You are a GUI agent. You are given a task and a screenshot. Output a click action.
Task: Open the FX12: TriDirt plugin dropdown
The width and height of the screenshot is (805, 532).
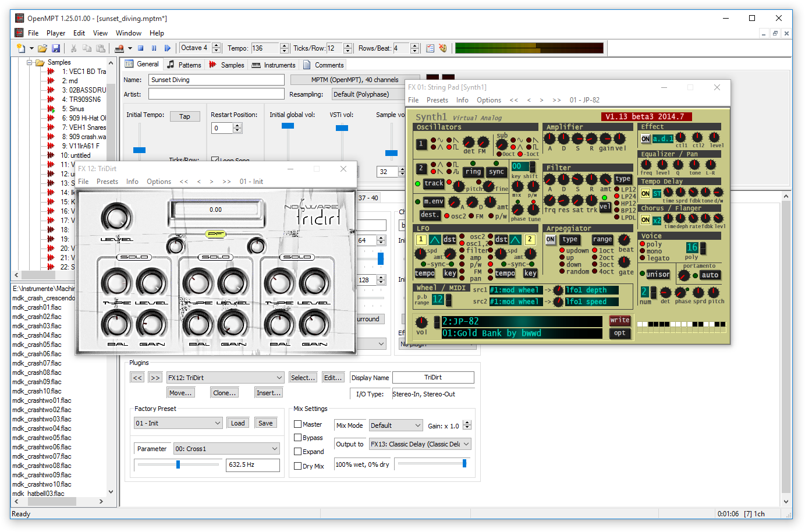pyautogui.click(x=225, y=378)
